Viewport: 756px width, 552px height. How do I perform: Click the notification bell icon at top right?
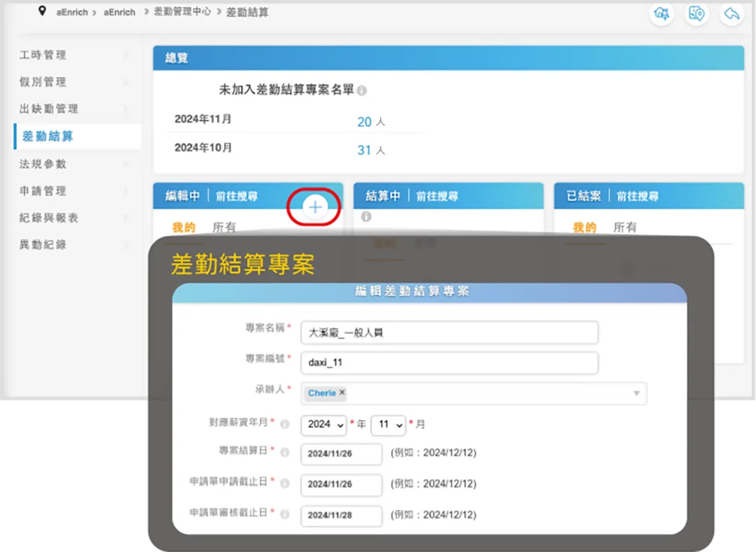click(x=661, y=14)
